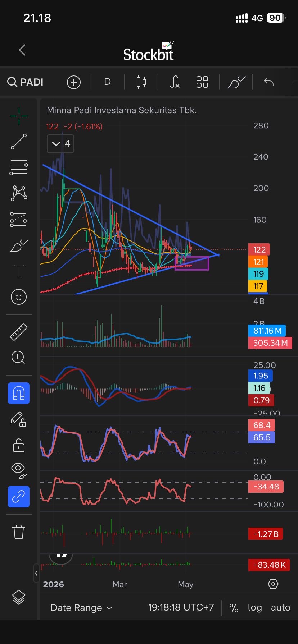Viewport: 298px width, 644px height.
Task: Open the emoji sticker tool
Action: pos(19,297)
